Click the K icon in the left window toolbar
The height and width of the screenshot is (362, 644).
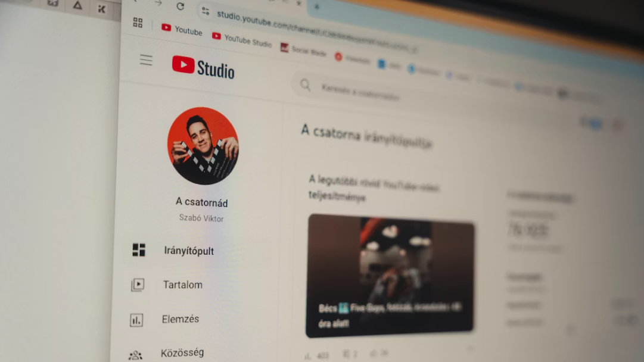101,9
